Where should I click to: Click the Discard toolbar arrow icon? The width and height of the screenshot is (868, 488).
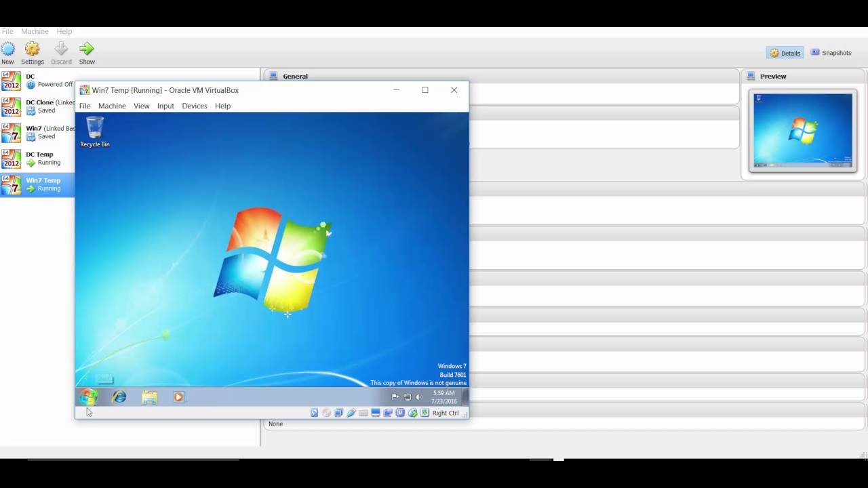coord(61,49)
